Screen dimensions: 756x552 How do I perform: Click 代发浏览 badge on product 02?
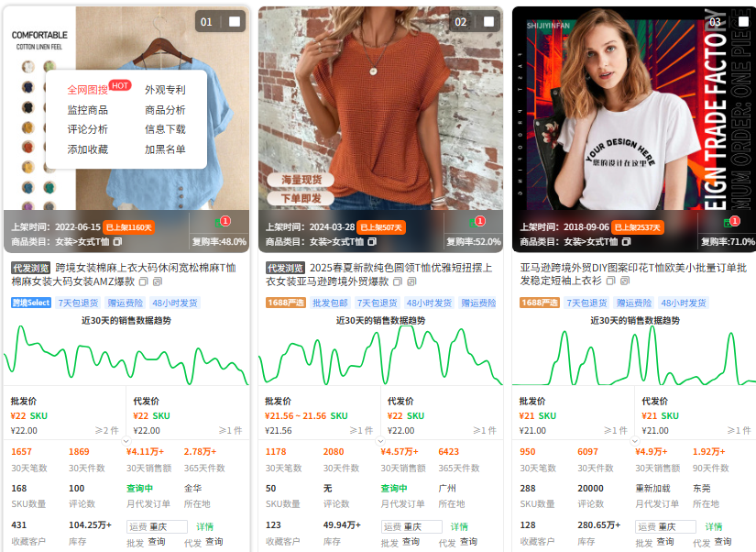pyautogui.click(x=285, y=268)
